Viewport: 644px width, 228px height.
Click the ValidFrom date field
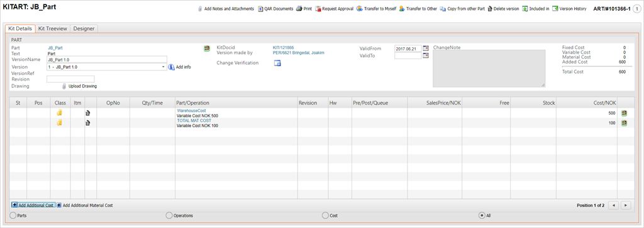pyautogui.click(x=408, y=48)
